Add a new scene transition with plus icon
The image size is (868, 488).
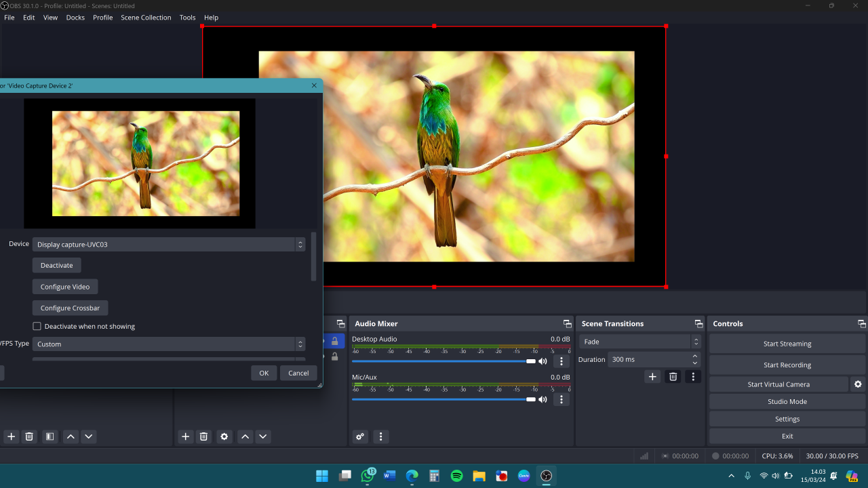pyautogui.click(x=652, y=376)
